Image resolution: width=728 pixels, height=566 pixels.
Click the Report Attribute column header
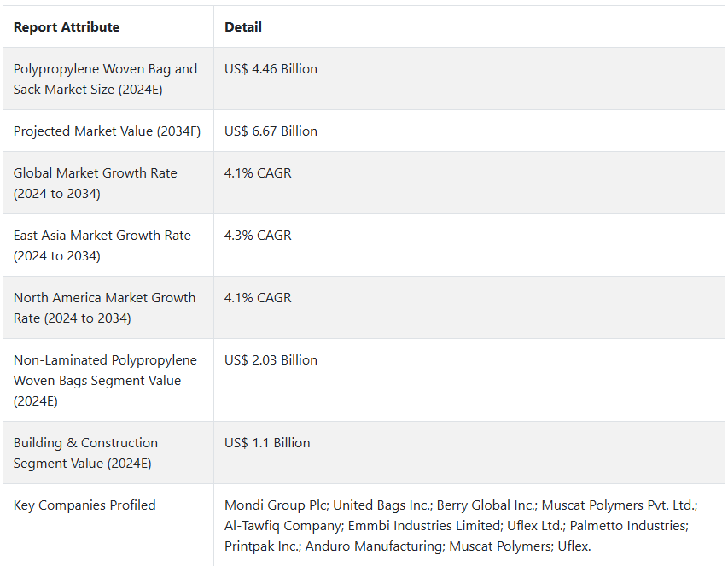click(67, 27)
